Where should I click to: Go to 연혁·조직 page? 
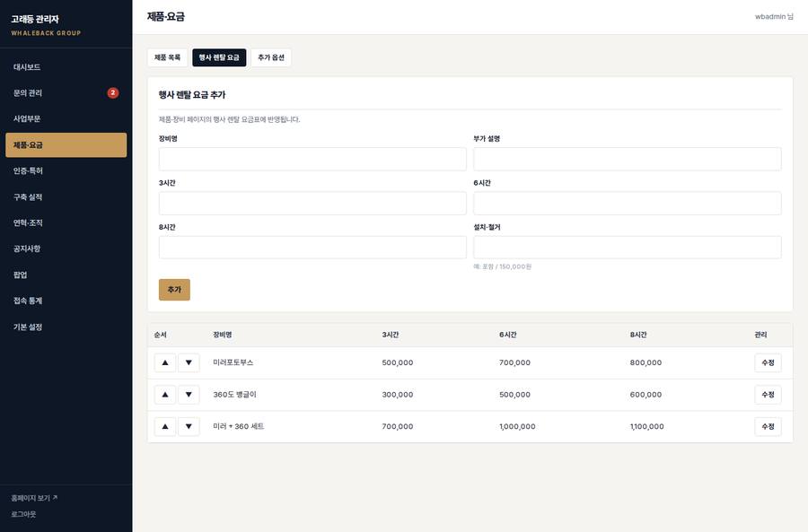tap(66, 223)
